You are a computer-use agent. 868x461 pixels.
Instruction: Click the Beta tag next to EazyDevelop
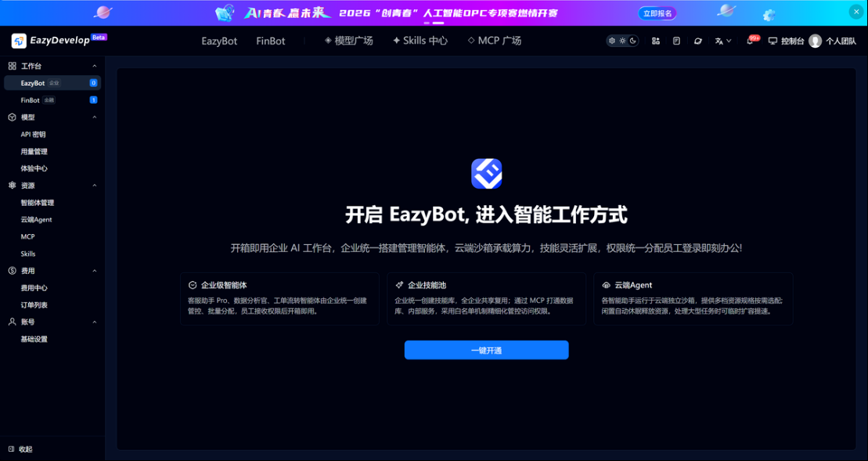coord(99,37)
